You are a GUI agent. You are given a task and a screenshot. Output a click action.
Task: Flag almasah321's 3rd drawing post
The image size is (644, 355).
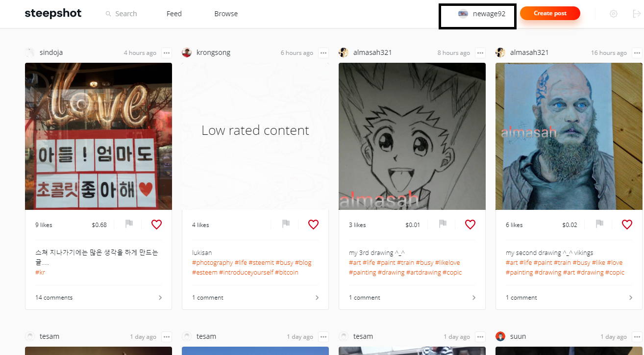pyautogui.click(x=443, y=224)
